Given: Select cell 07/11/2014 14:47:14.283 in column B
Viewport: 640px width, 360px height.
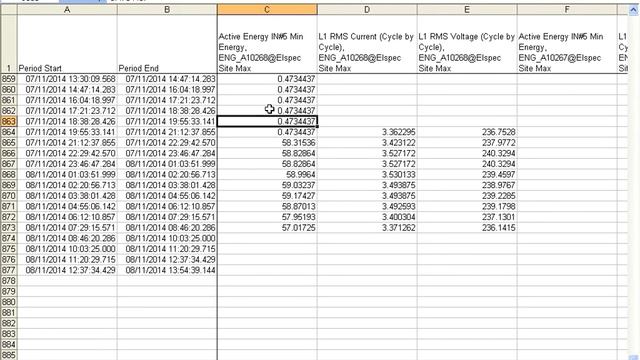Looking at the screenshot, I should coord(167,79).
